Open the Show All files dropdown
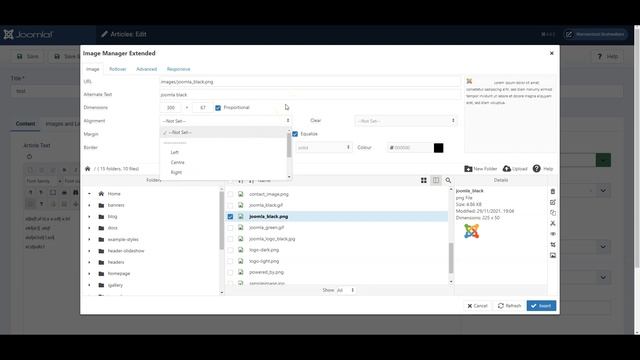640x360 pixels. click(345, 290)
